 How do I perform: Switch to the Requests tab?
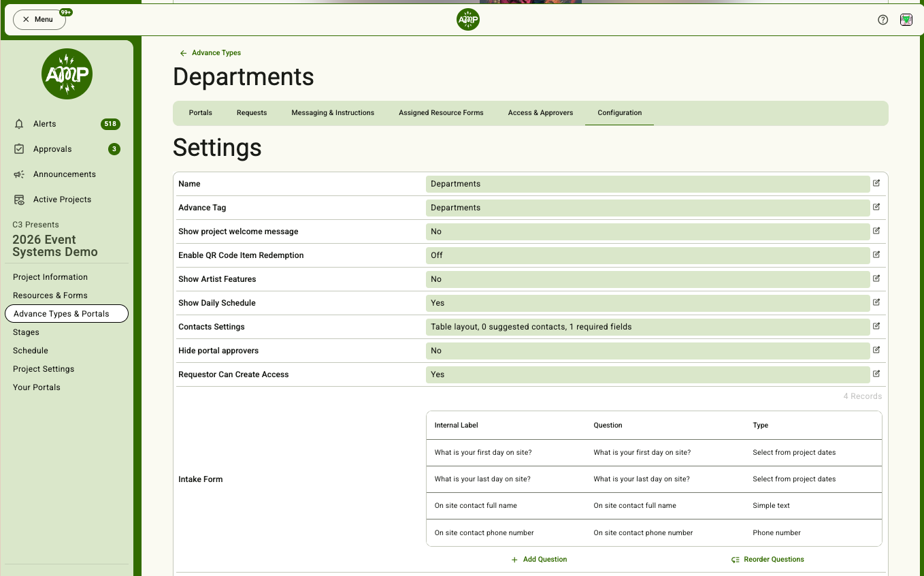pos(252,112)
